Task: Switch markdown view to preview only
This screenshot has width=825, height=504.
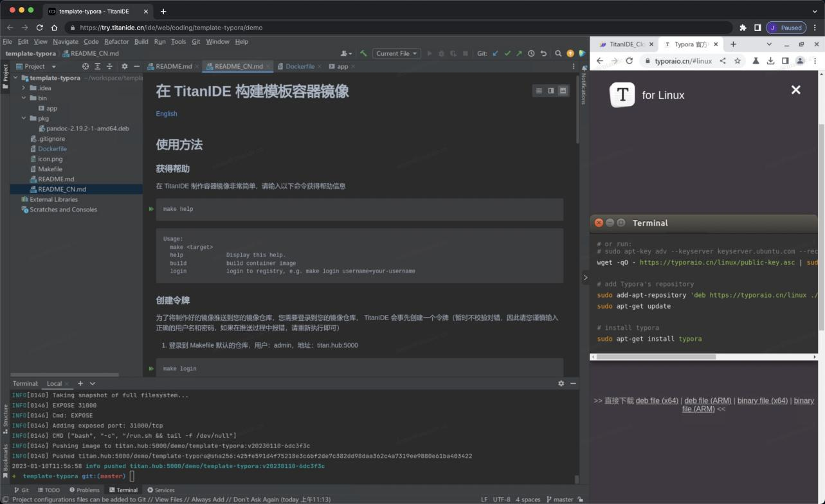Action: coord(563,91)
